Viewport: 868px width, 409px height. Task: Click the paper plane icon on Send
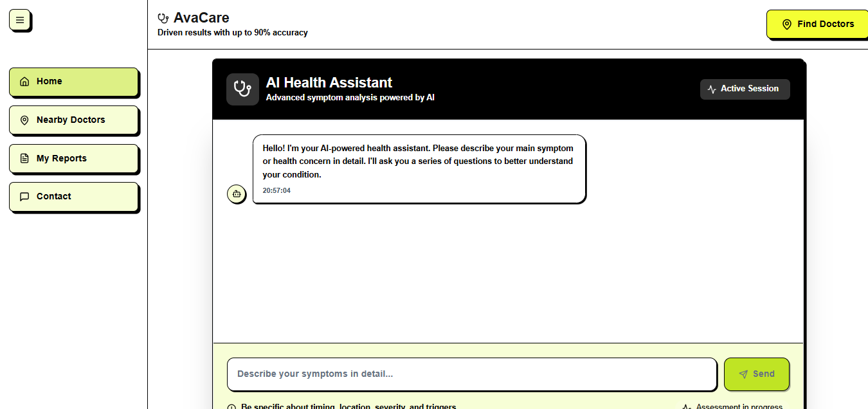tap(743, 374)
